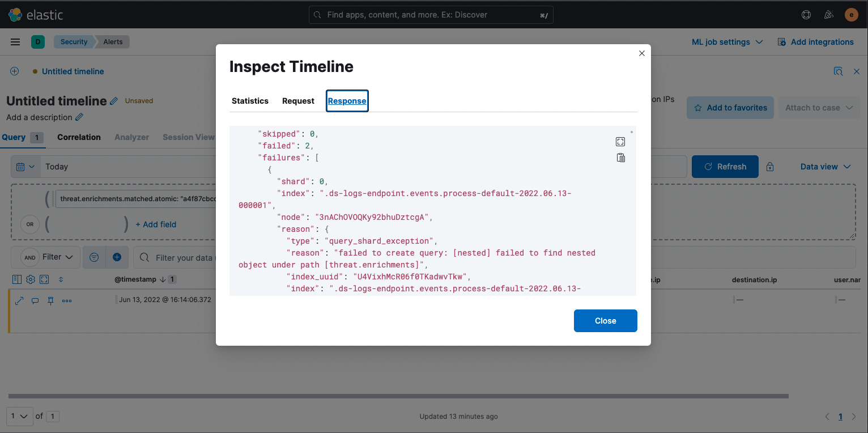
Task: Toggle the OR clause circle control
Action: 29,224
